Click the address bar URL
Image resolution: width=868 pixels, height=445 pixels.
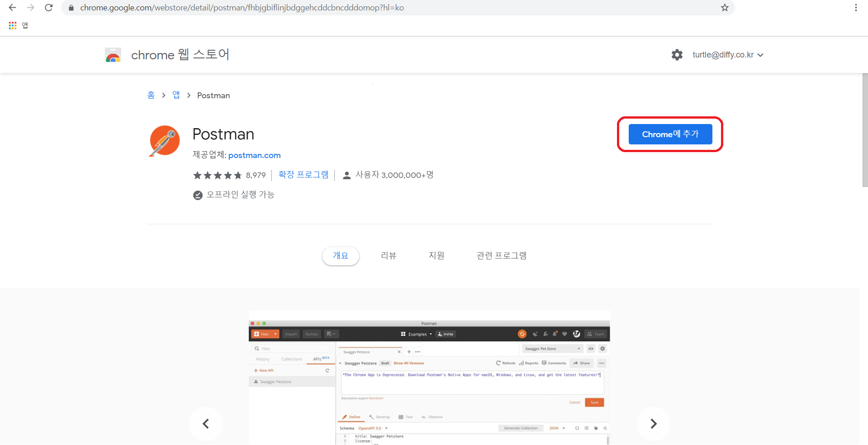tap(242, 8)
